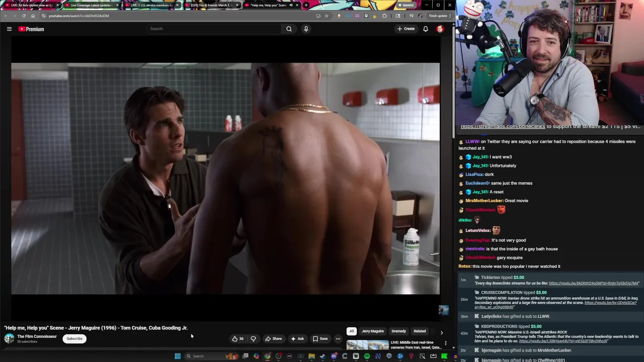Close the Fox & Friends browser tab
The image size is (644, 362).
click(237, 5)
